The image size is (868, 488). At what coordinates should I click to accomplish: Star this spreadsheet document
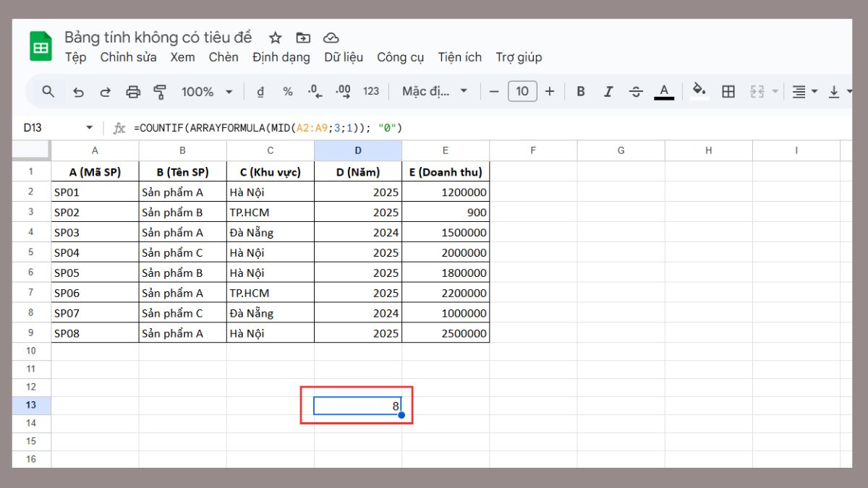tap(275, 38)
